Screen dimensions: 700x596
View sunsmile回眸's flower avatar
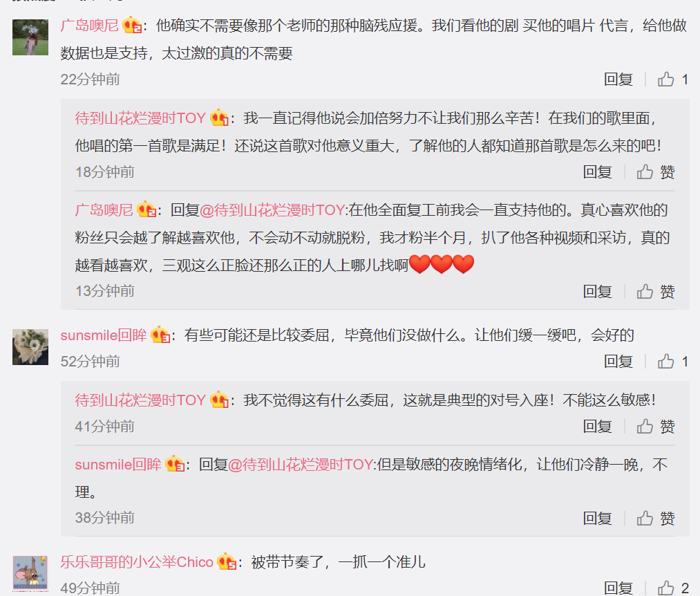coord(30,347)
